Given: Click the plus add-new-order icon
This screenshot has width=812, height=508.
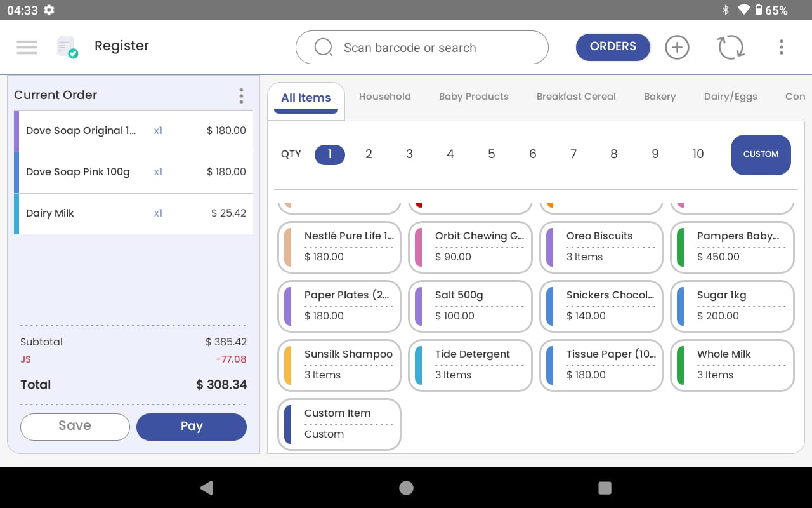Looking at the screenshot, I should [x=677, y=47].
